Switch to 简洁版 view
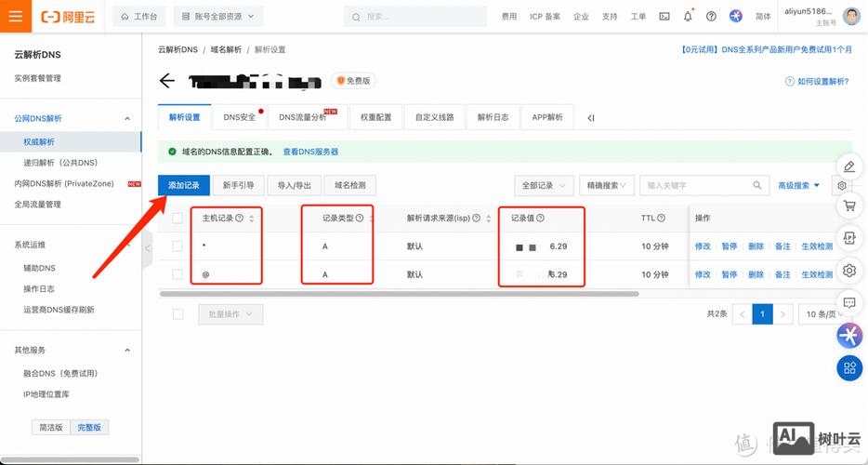Image resolution: width=868 pixels, height=465 pixels. (51, 427)
